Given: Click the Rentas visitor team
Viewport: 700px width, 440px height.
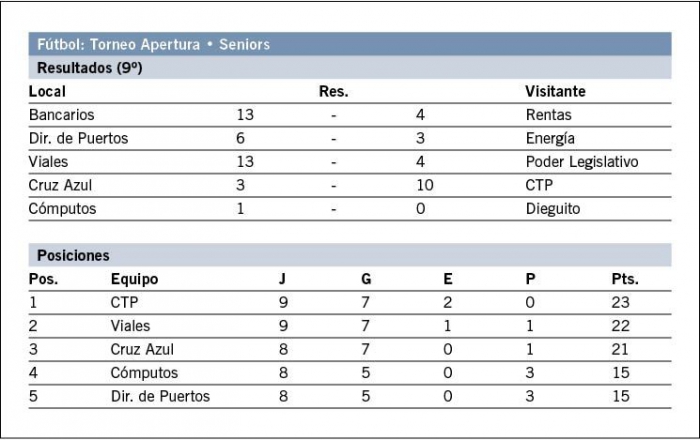Looking at the screenshot, I should pos(548,115).
